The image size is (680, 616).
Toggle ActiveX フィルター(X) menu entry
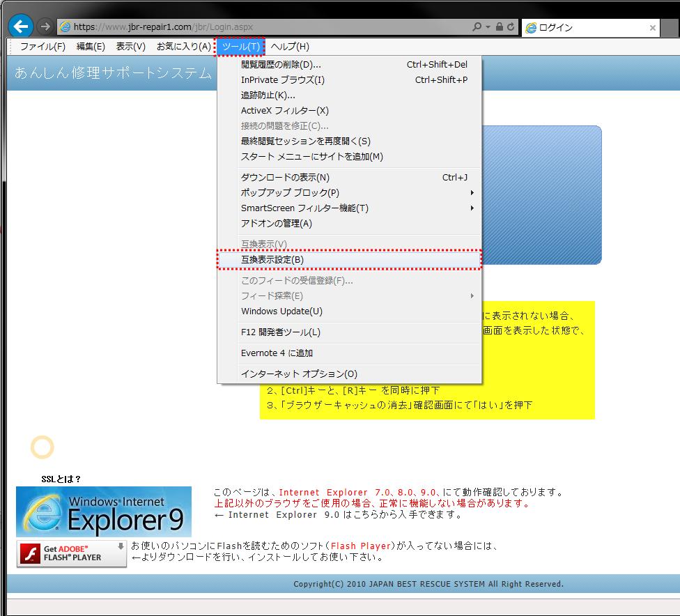[x=350, y=111]
